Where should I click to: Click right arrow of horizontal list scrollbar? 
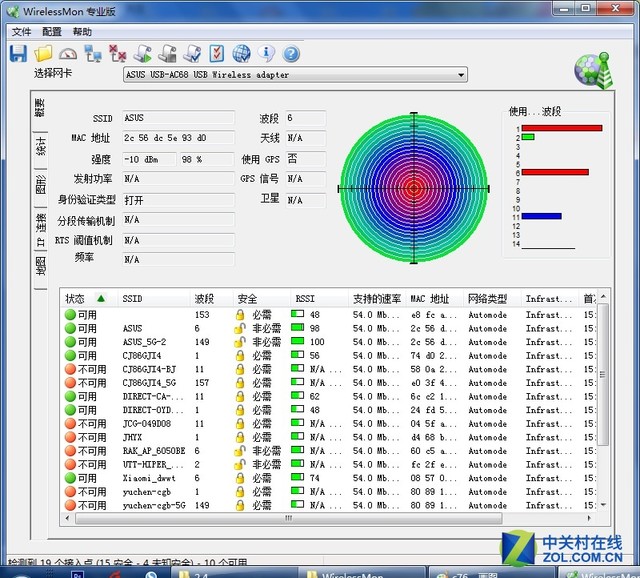(589, 518)
